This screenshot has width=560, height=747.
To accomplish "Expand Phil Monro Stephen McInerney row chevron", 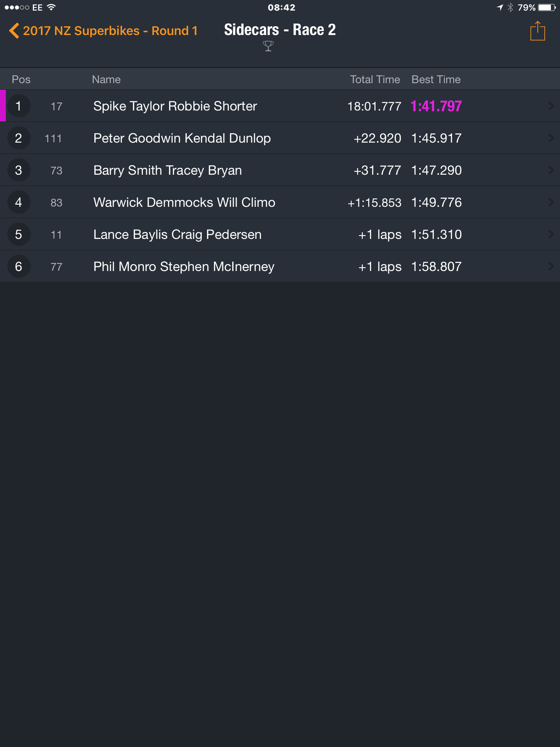I will pyautogui.click(x=551, y=267).
